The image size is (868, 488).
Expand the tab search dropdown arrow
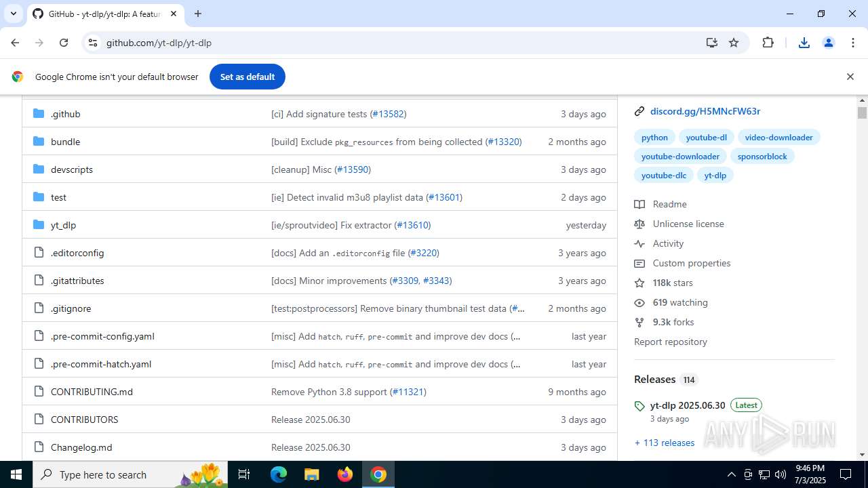pos(13,14)
